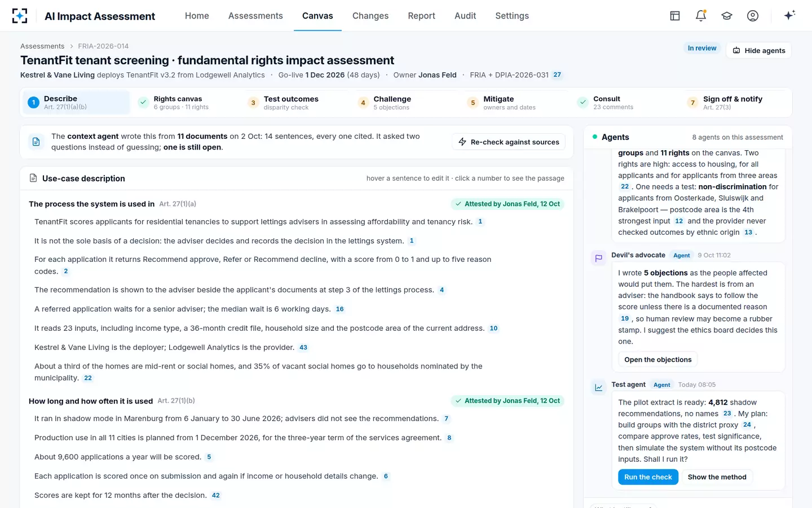Click the sparkle AI assistant icon

(789, 15)
